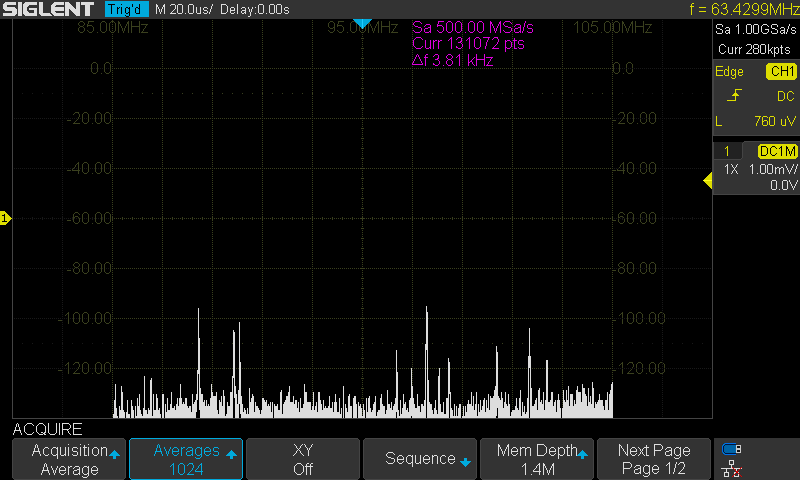Click the yellow channel 1 ground marker
The width and height of the screenshot is (800, 480).
5,218
